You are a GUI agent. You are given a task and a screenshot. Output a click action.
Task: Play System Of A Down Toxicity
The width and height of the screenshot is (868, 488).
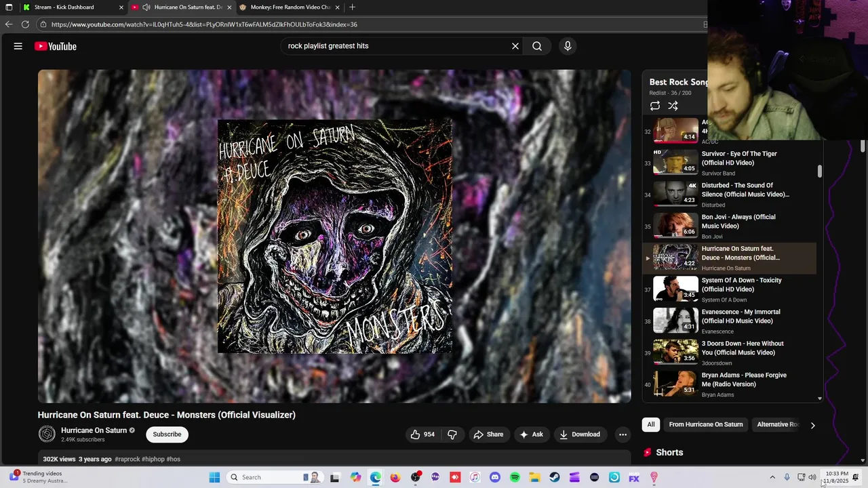[731, 289]
